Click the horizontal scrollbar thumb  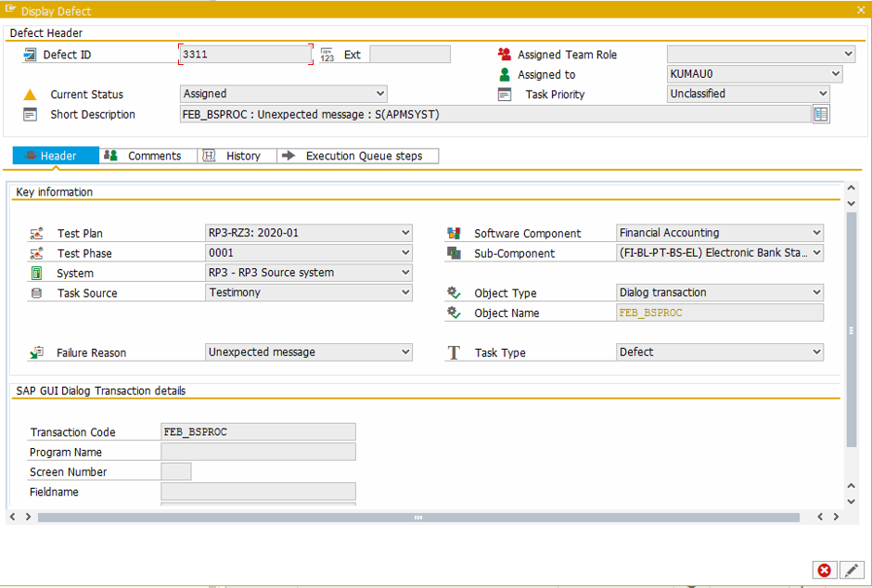[x=418, y=518]
